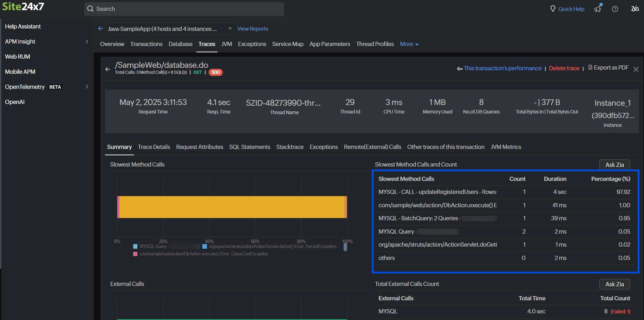
Task: Click the Zia assistant icon in header
Action: click(635, 9)
